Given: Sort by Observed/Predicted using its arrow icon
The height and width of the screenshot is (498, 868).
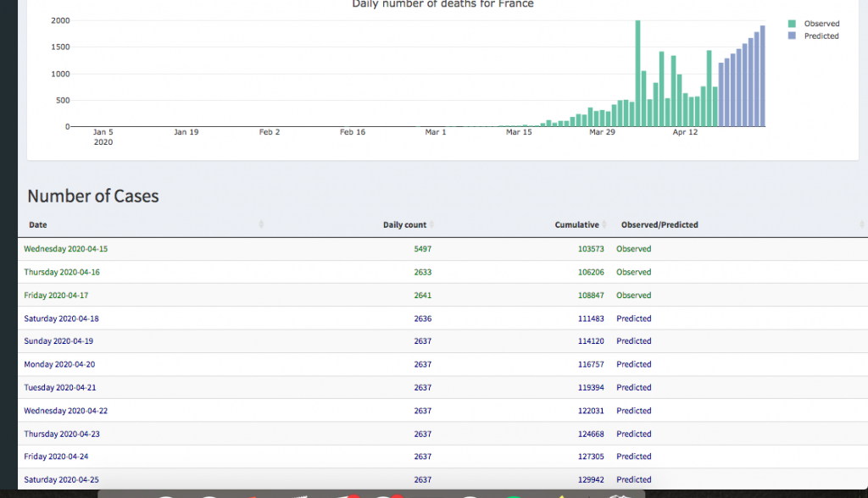Looking at the screenshot, I should click(862, 224).
